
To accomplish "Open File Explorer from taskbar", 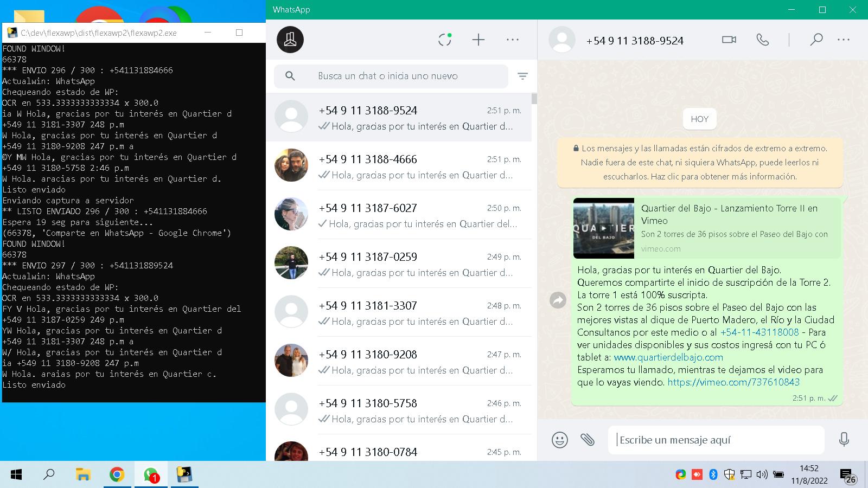I will click(83, 475).
